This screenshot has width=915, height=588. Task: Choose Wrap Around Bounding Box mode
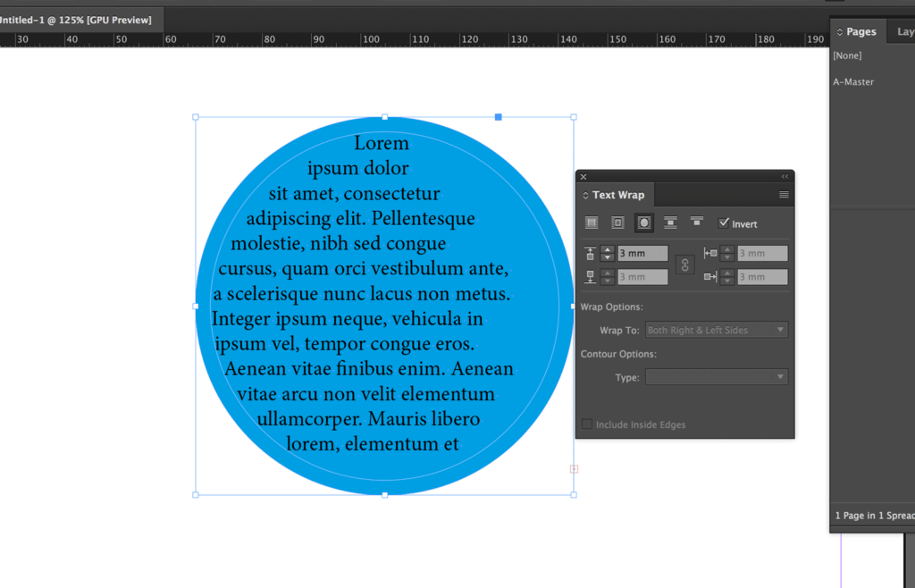click(x=617, y=223)
